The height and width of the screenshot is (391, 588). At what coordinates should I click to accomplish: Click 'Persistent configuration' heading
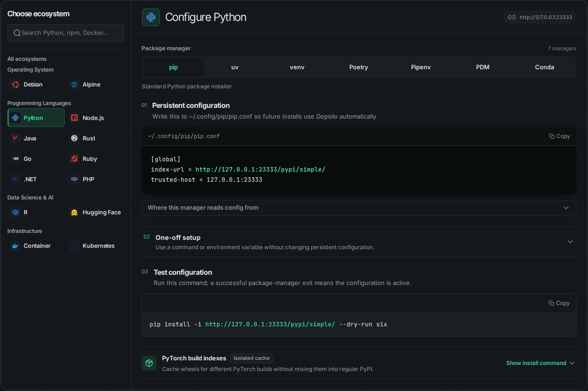click(x=191, y=106)
